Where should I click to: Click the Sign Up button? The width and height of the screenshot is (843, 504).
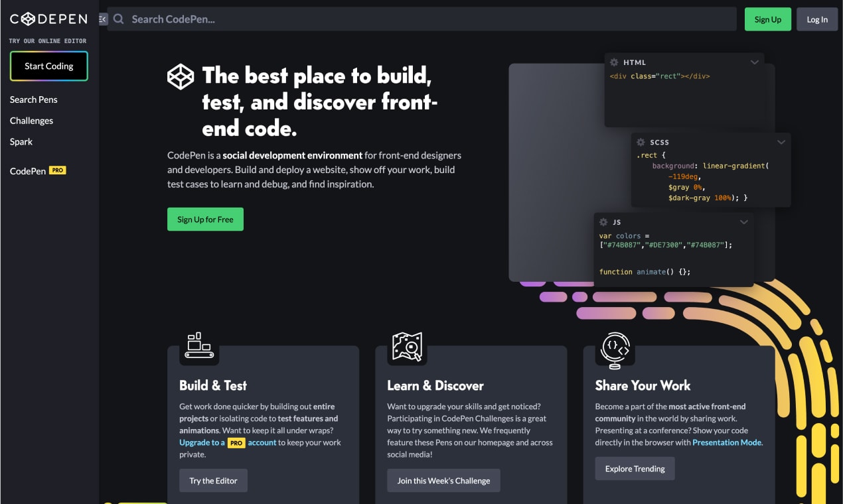pos(767,19)
